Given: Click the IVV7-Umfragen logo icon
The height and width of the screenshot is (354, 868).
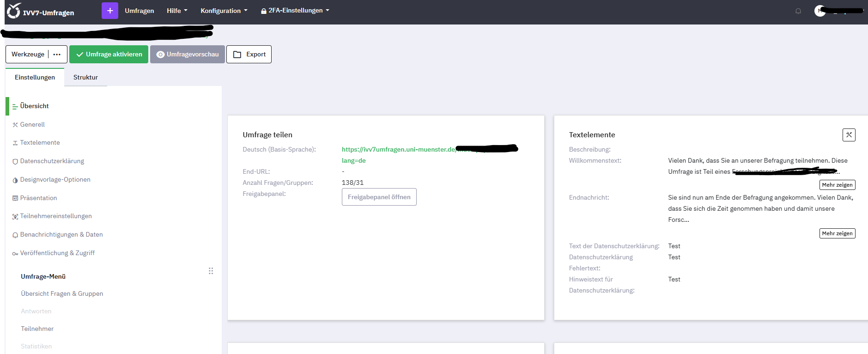Looking at the screenshot, I should [x=14, y=11].
